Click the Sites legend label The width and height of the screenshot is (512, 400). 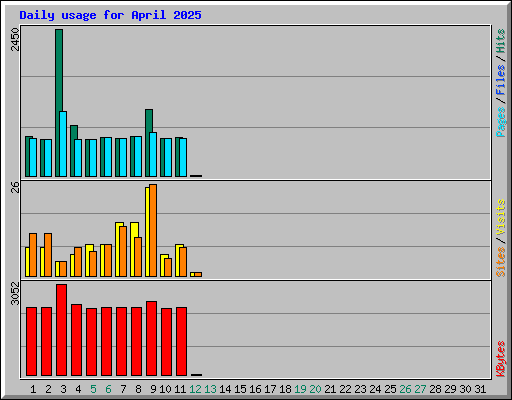pyautogui.click(x=501, y=262)
